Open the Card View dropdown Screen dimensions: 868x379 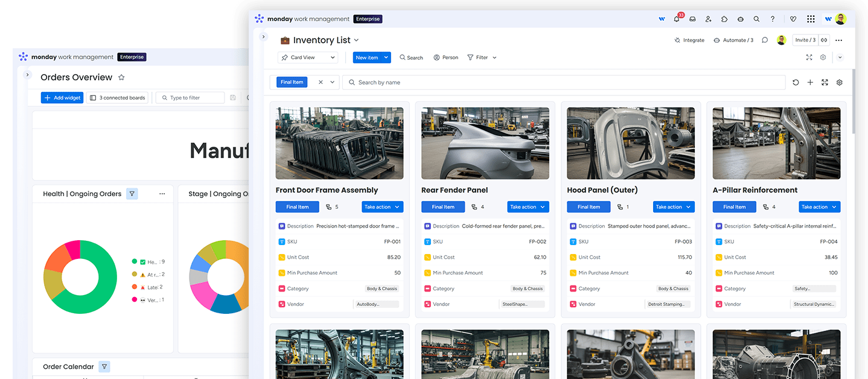(308, 57)
